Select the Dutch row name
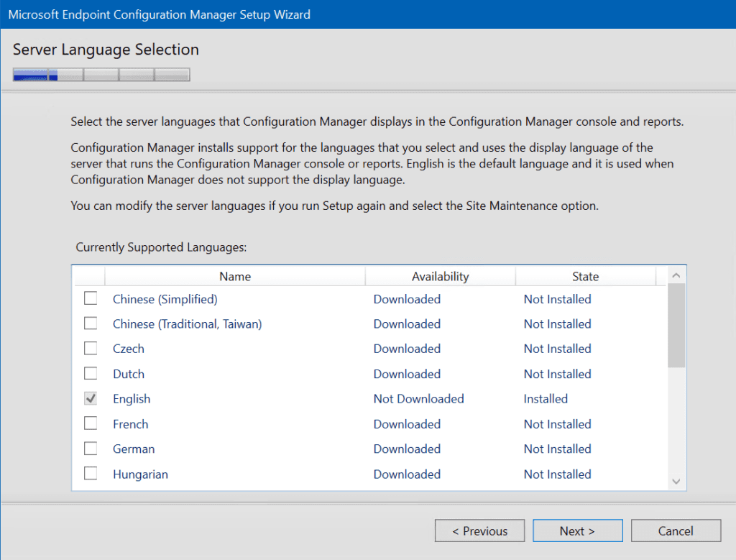736x560 pixels. (x=129, y=374)
